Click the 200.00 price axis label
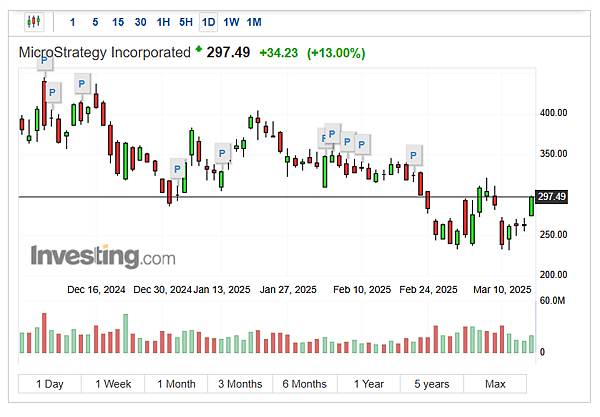The width and height of the screenshot is (600, 417). (x=553, y=275)
